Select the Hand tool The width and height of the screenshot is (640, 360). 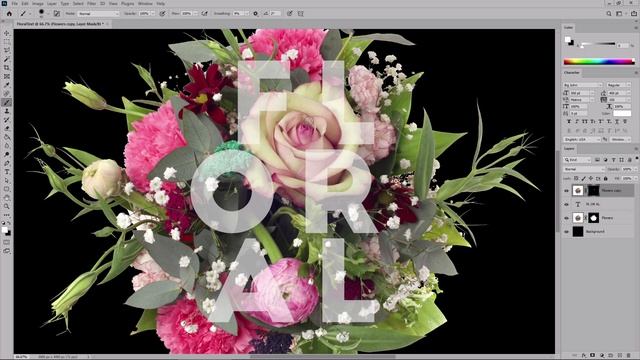pos(7,198)
